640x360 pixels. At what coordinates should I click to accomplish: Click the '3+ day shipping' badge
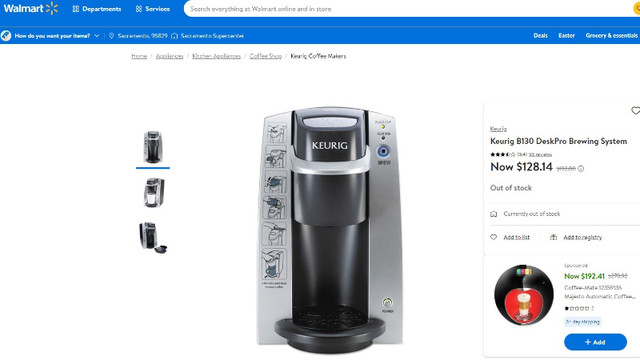point(582,322)
